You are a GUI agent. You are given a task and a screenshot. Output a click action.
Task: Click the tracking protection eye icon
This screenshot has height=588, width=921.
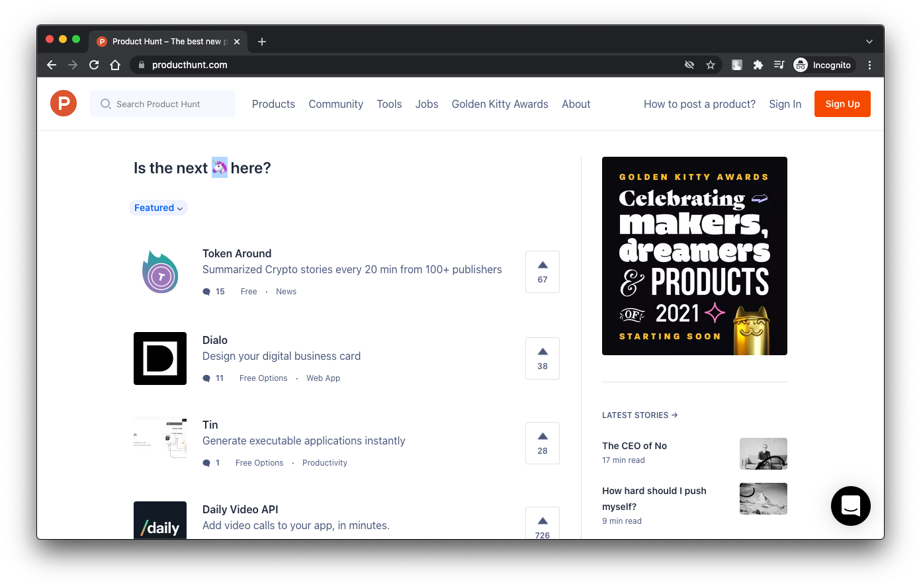tap(689, 65)
